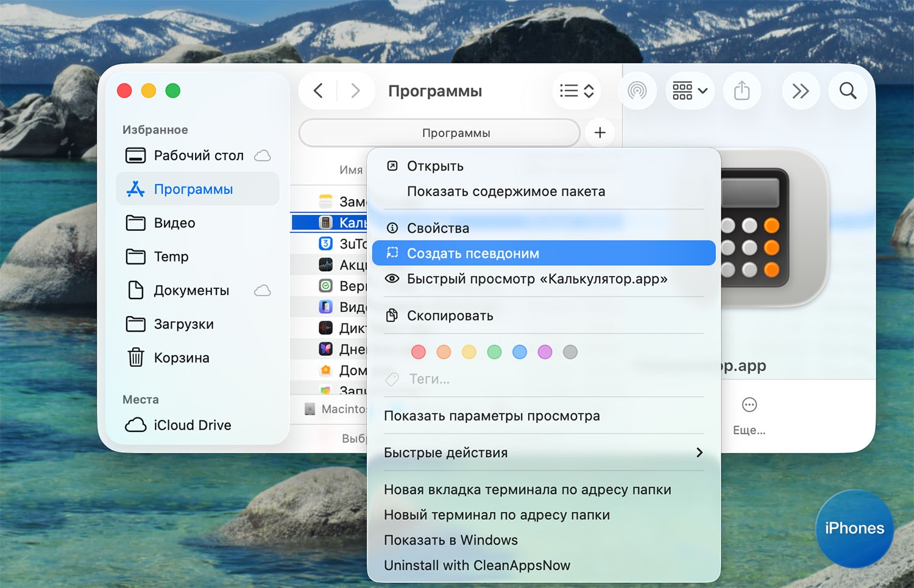The image size is (914, 588).
Task: Click the Еще more actions icon
Action: (749, 405)
